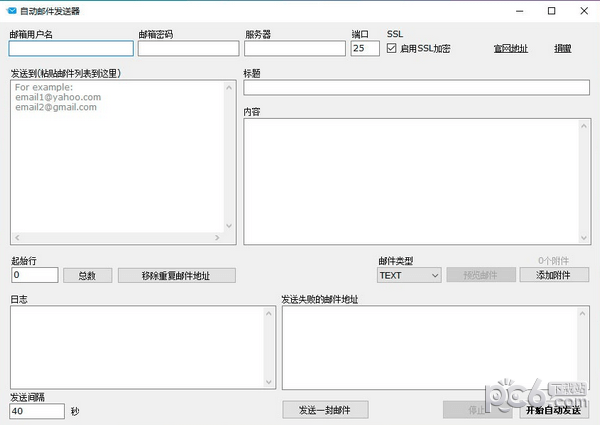Focus the 邮箱密码 input field
600x425 pixels.
click(189, 49)
